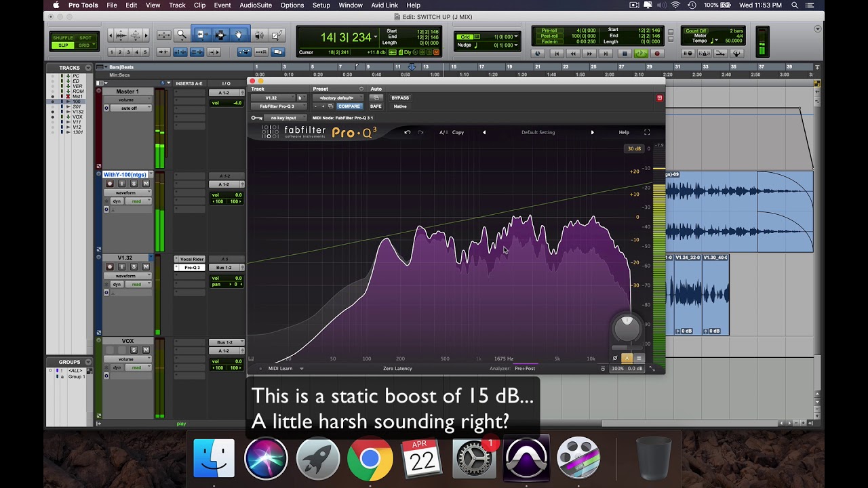Select the Scrubber speaker tool
Screen dimensions: 868x488
259,35
